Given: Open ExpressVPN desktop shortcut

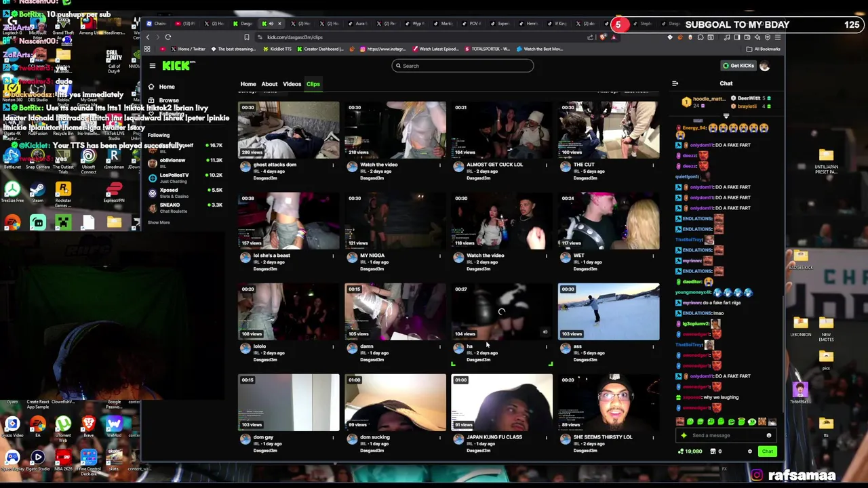Looking at the screenshot, I should click(x=114, y=192).
